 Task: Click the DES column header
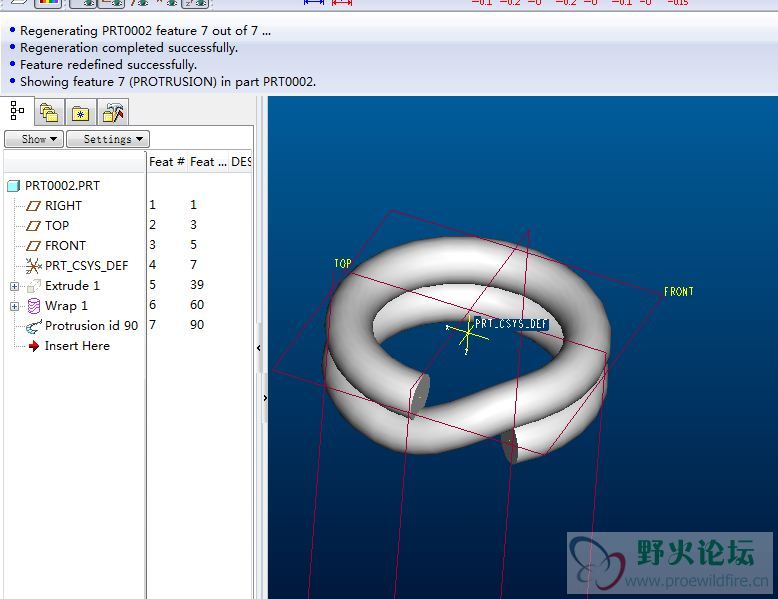(x=241, y=162)
